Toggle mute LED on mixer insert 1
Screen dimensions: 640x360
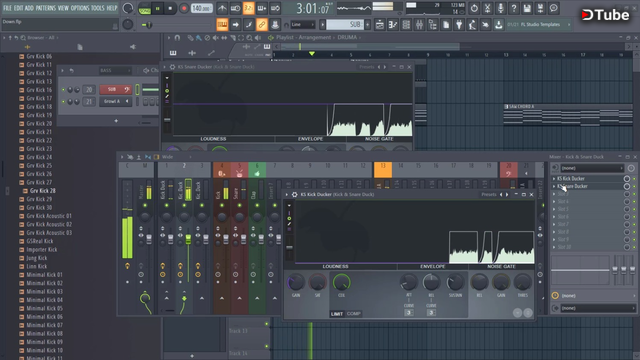(167, 205)
